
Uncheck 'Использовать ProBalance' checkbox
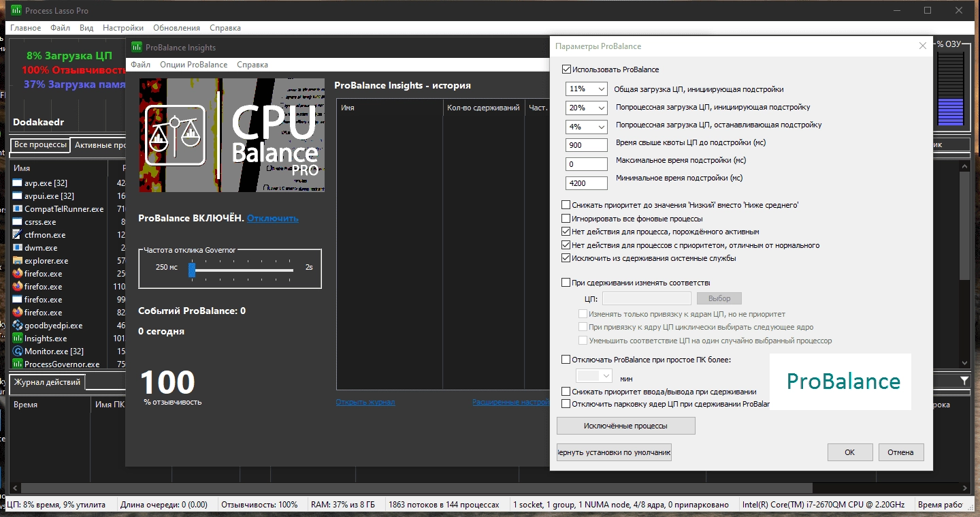pos(566,69)
